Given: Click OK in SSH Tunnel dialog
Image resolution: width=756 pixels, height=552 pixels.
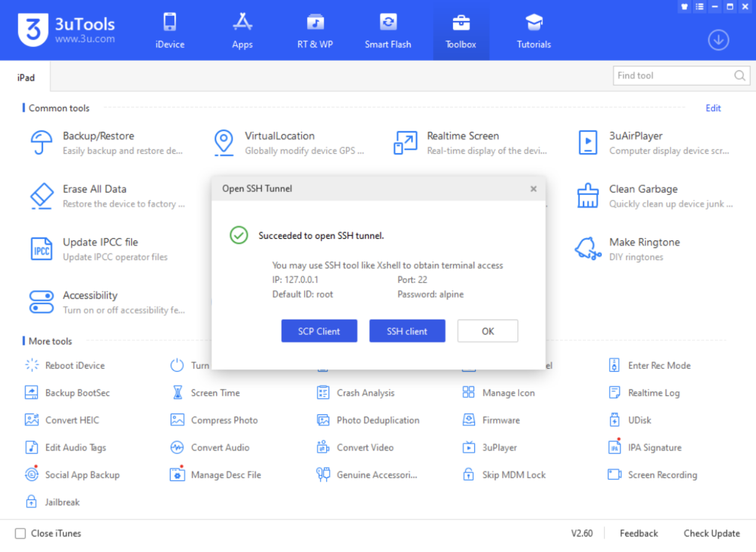Looking at the screenshot, I should point(488,331).
